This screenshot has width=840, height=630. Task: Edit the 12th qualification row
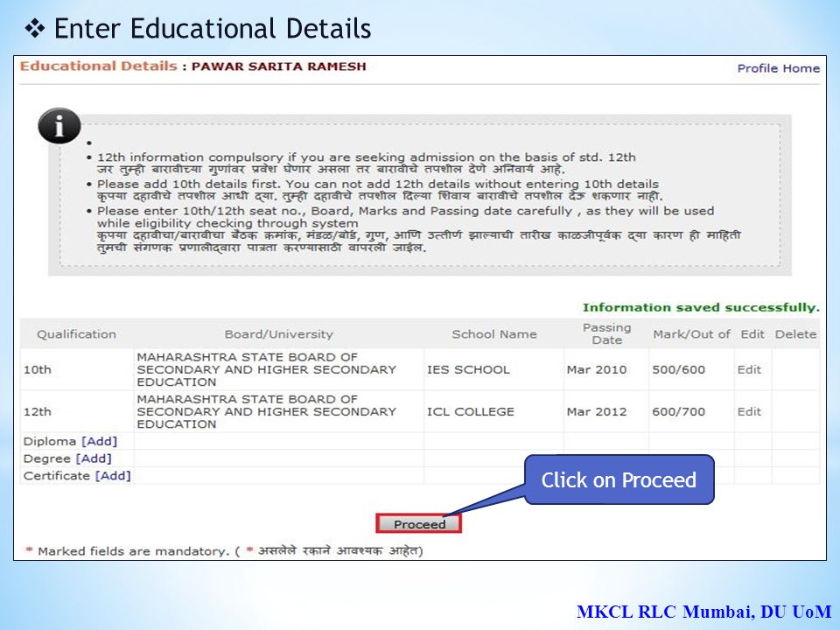(x=749, y=412)
